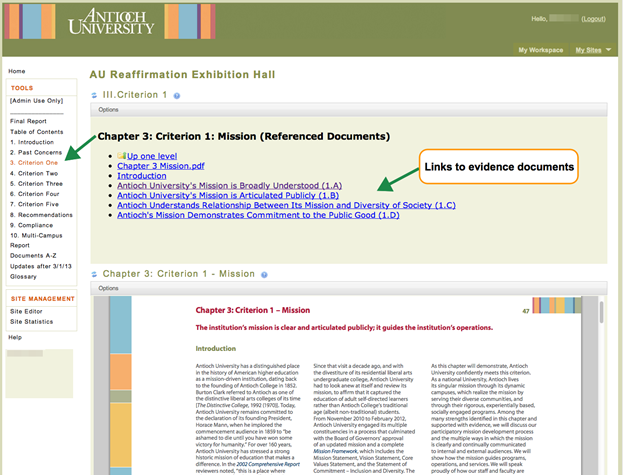This screenshot has height=475, width=623.
Task: Click the SITE MANAGEMENT sidebar header
Action: click(x=43, y=299)
